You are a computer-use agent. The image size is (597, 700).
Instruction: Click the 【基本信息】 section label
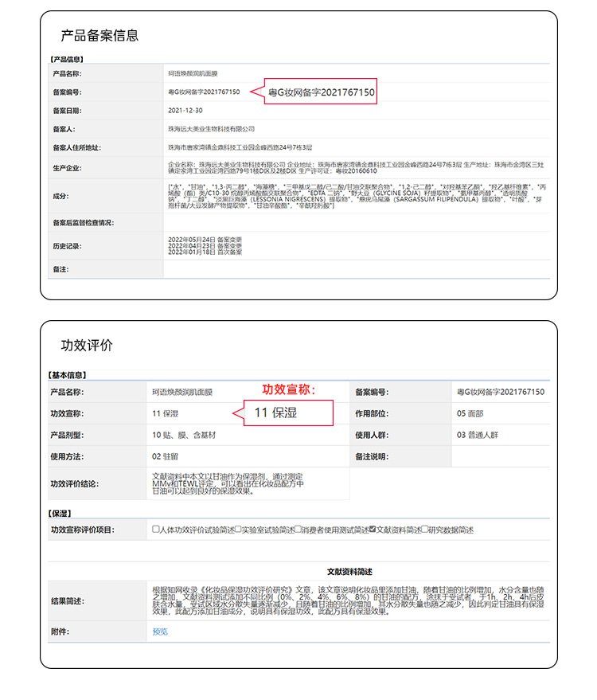[67, 375]
